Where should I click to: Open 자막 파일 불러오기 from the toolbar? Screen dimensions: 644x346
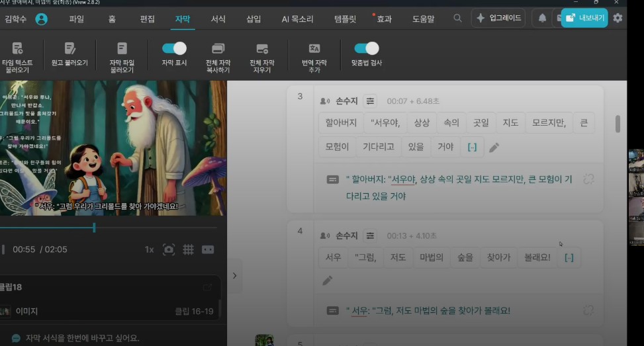pyautogui.click(x=122, y=49)
